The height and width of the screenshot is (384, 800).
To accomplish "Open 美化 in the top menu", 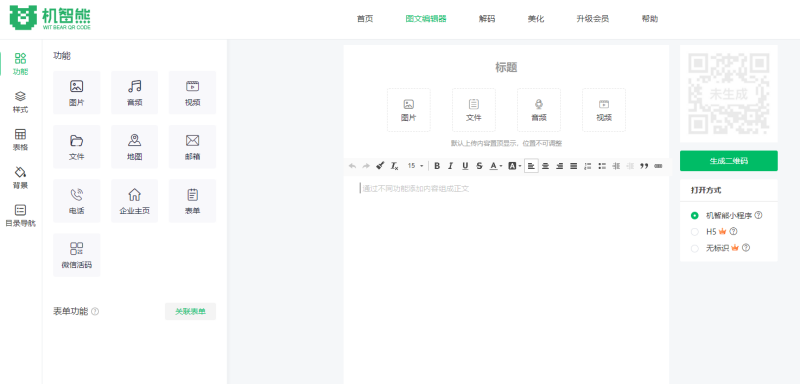I will click(536, 19).
